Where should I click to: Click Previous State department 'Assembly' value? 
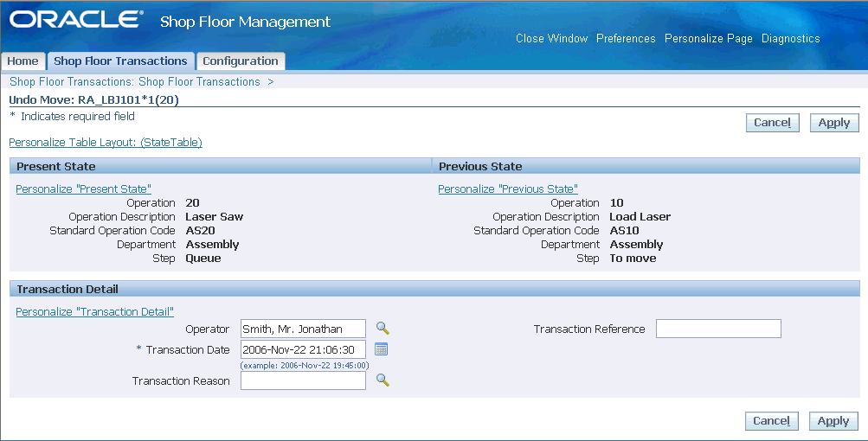[637, 244]
